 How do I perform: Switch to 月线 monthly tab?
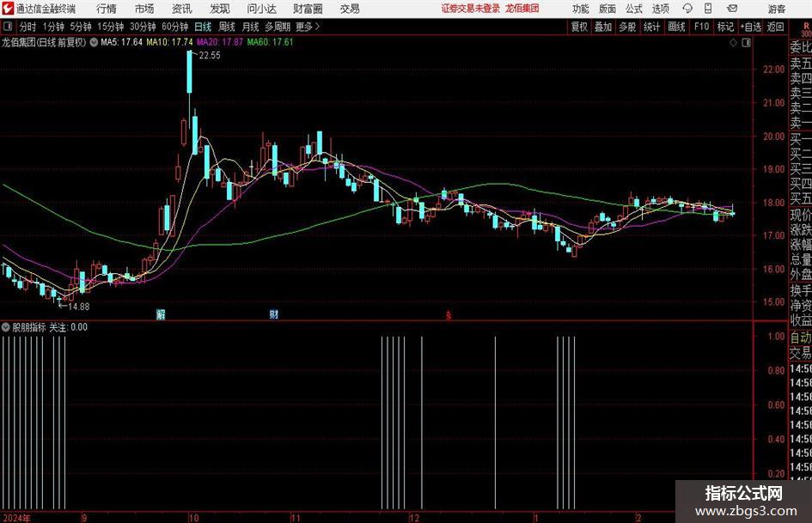pos(251,27)
